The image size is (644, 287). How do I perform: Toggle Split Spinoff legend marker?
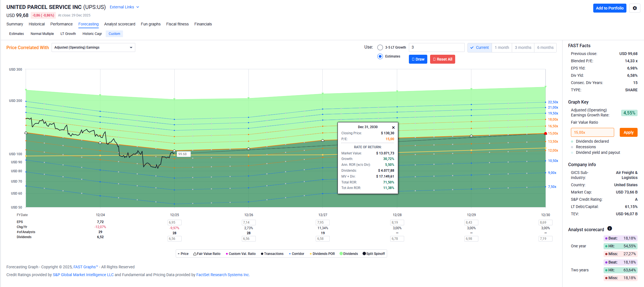click(364, 253)
